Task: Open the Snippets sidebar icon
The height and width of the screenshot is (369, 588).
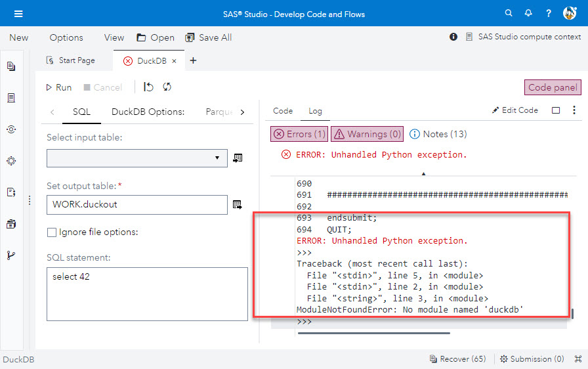Action: coord(11,129)
